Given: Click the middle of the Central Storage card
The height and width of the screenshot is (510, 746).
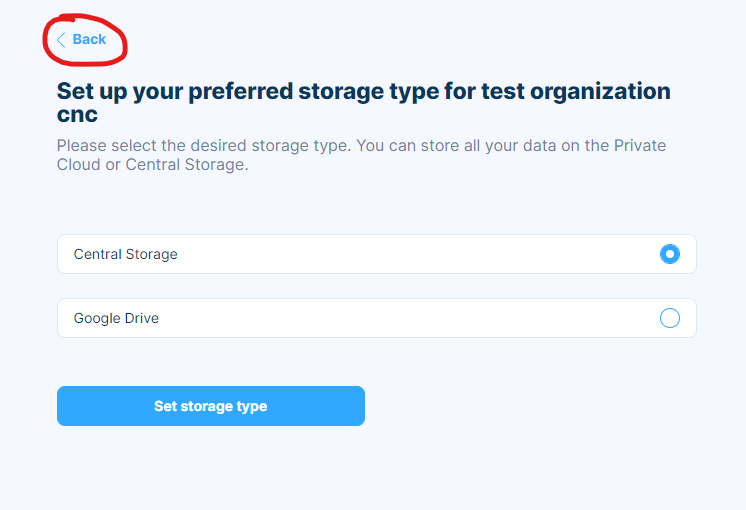Looking at the screenshot, I should click(377, 254).
